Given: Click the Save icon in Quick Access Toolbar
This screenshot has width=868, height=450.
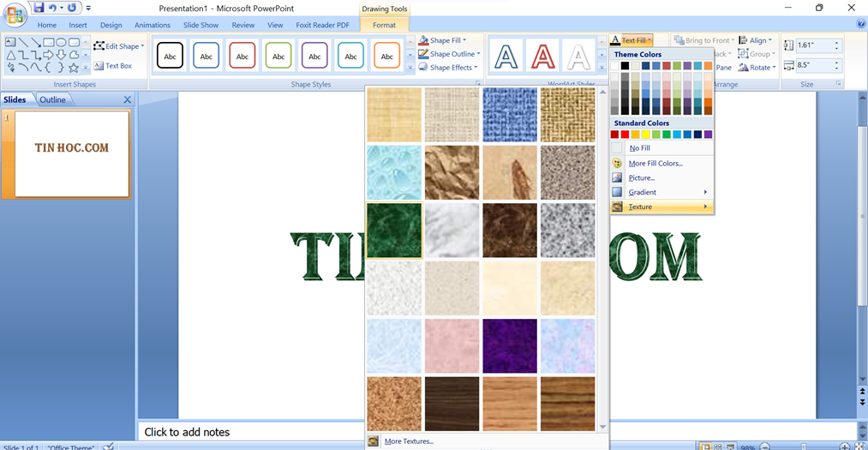Looking at the screenshot, I should (x=39, y=8).
